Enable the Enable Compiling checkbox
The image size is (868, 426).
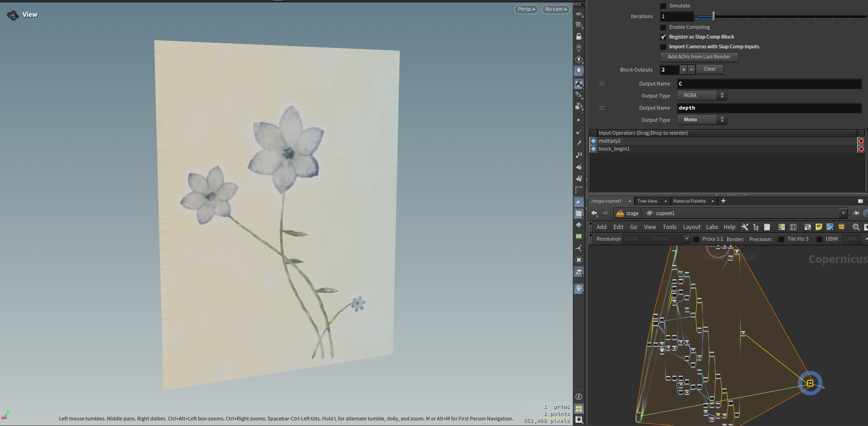[663, 27]
